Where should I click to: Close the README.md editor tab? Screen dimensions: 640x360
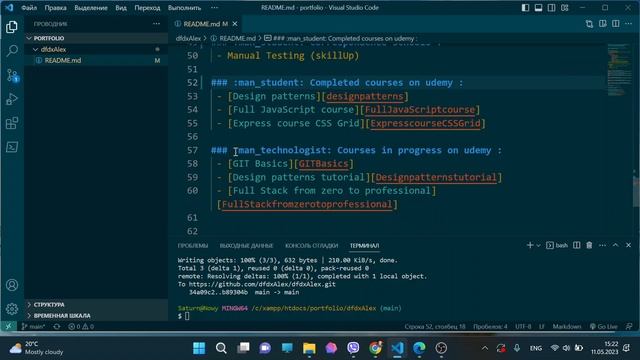click(x=235, y=24)
